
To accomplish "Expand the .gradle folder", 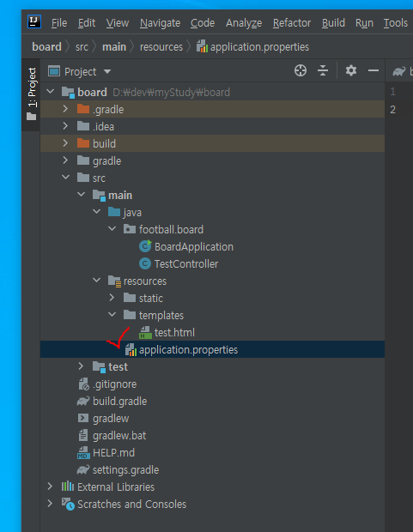I will click(65, 109).
